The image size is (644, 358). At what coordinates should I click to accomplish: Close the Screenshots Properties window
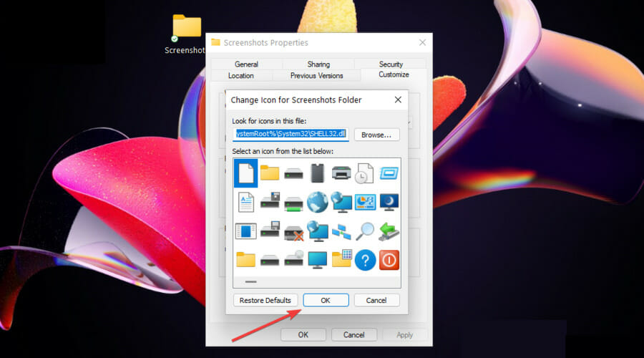422,42
